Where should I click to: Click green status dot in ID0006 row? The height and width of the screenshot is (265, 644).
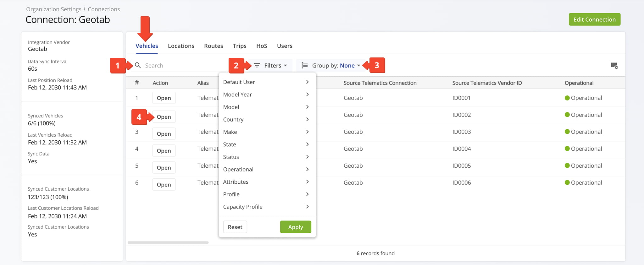[567, 183]
